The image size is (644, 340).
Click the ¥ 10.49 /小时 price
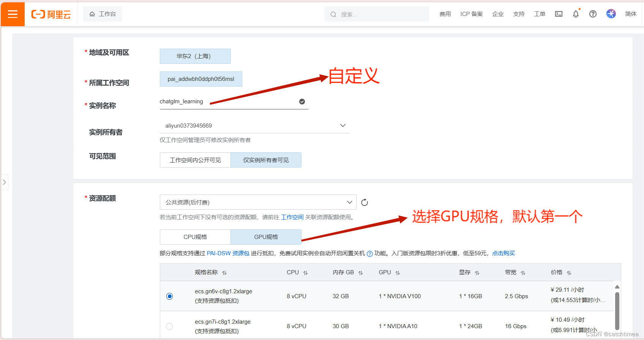(x=568, y=320)
